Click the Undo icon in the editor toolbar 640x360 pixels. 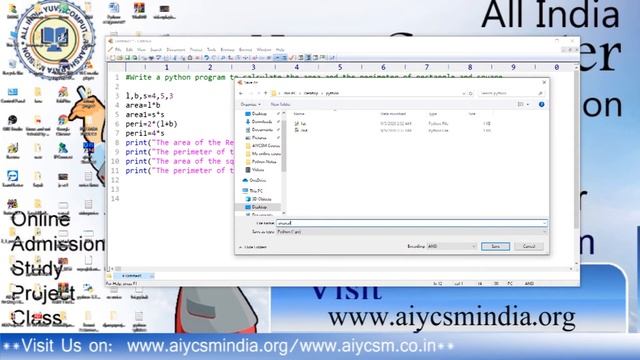[x=207, y=58]
